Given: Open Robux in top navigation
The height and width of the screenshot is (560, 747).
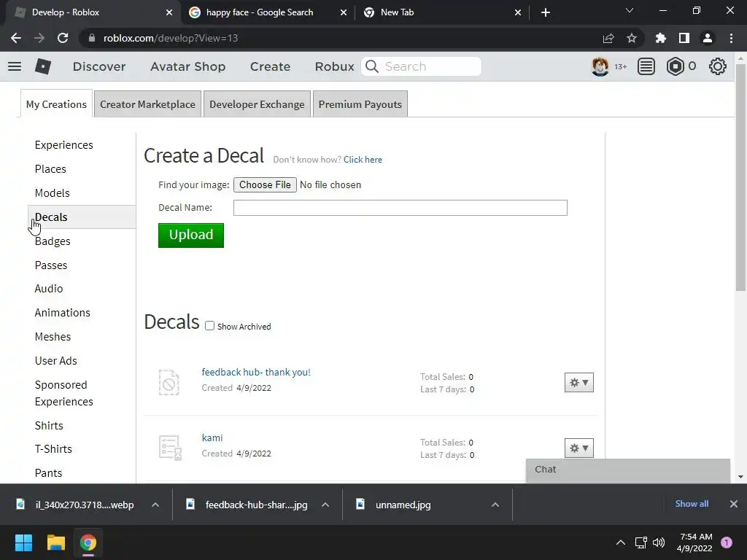Looking at the screenshot, I should (x=334, y=66).
